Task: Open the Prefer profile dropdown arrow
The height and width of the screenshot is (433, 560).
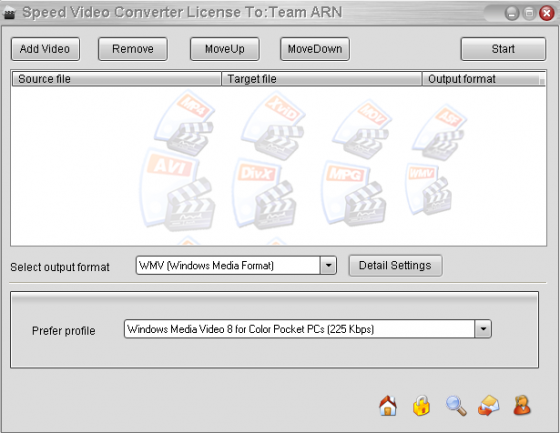Action: [483, 329]
